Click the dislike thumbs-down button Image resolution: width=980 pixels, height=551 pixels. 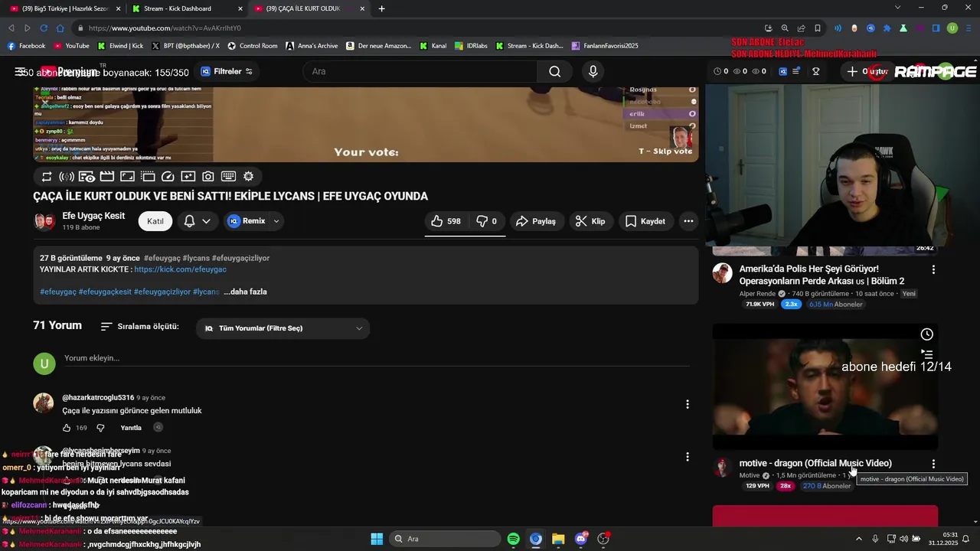486,221
